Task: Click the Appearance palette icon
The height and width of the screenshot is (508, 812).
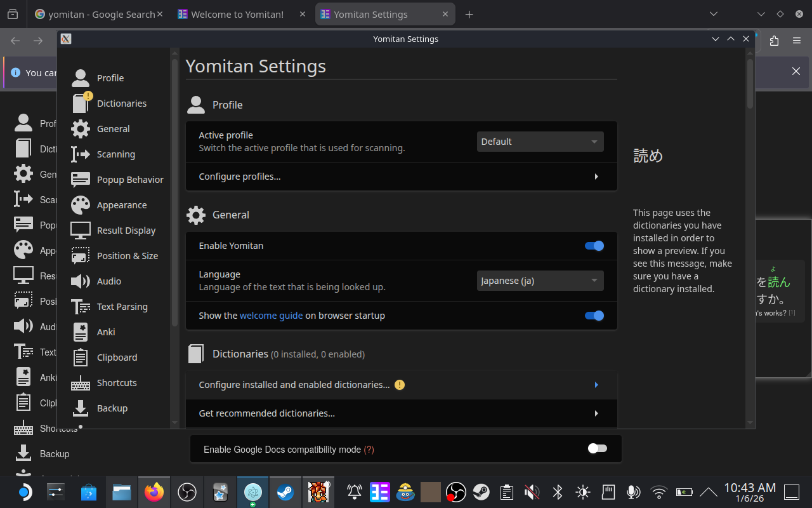Action: [x=81, y=205]
